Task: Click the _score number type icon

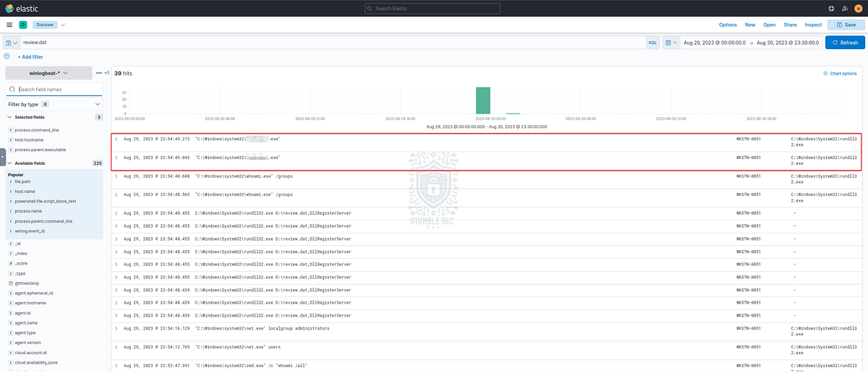Action: 10,264
